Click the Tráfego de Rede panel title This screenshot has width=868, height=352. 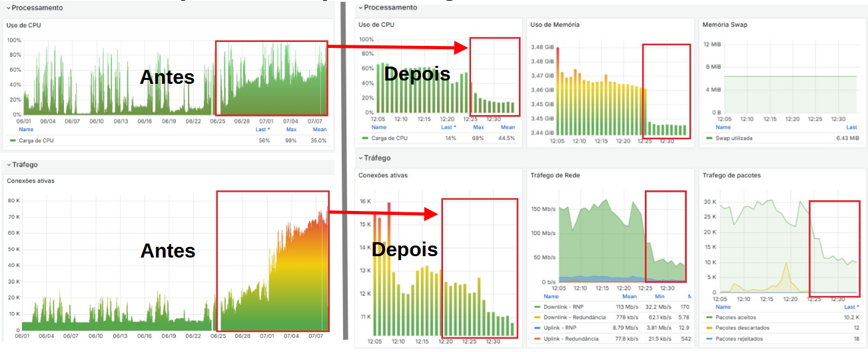click(x=558, y=175)
